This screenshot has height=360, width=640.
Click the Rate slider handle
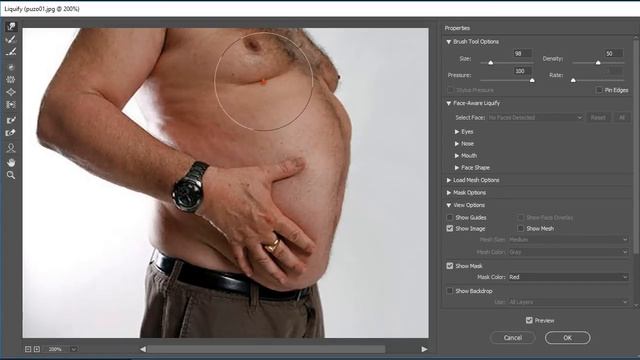[x=573, y=80]
